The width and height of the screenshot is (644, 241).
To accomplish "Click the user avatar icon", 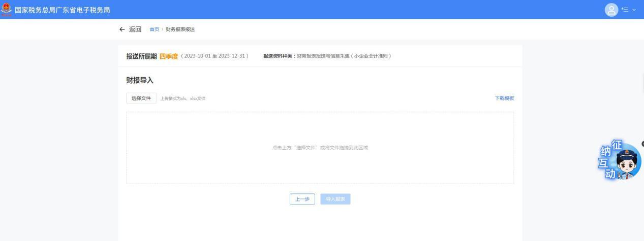I will [x=610, y=10].
